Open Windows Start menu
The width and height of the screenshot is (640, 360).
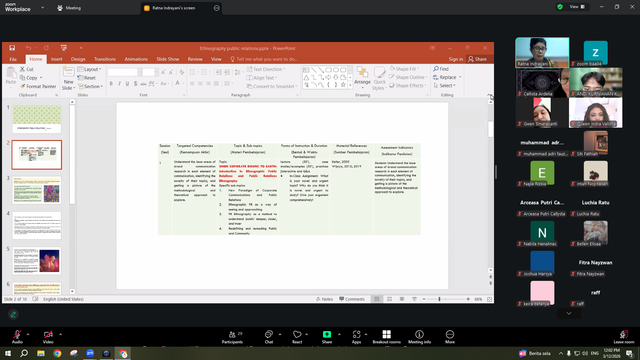tap(8, 353)
